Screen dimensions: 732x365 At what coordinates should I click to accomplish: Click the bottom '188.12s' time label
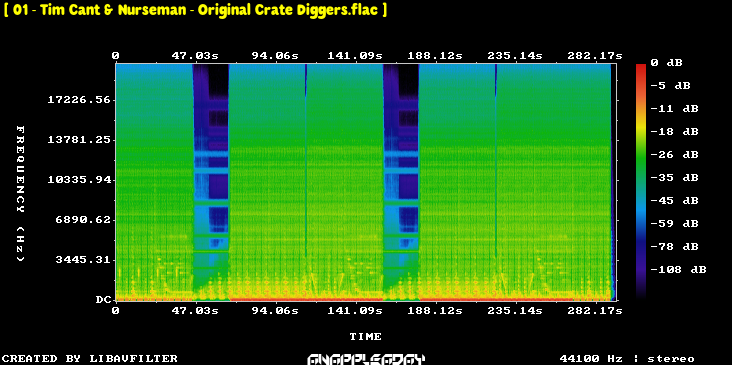pyautogui.click(x=435, y=311)
